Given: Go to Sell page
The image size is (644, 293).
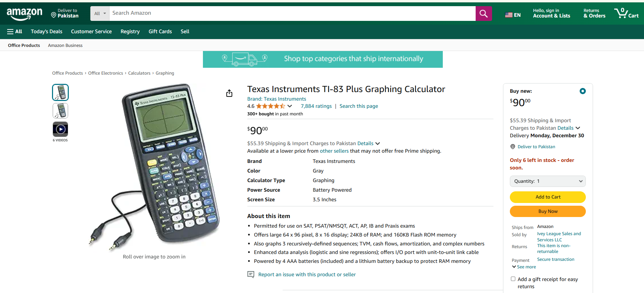Looking at the screenshot, I should [185, 31].
